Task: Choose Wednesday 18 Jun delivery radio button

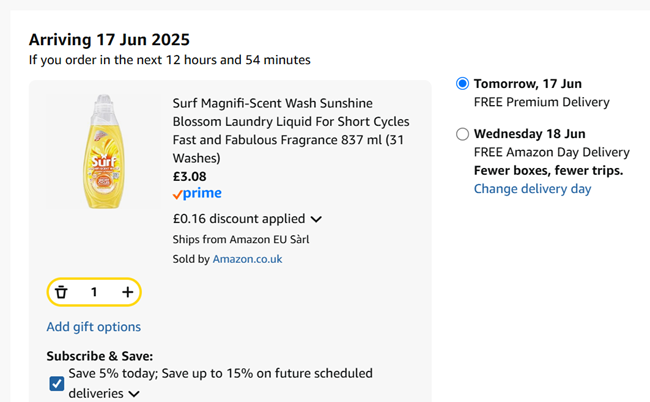Action: click(461, 134)
